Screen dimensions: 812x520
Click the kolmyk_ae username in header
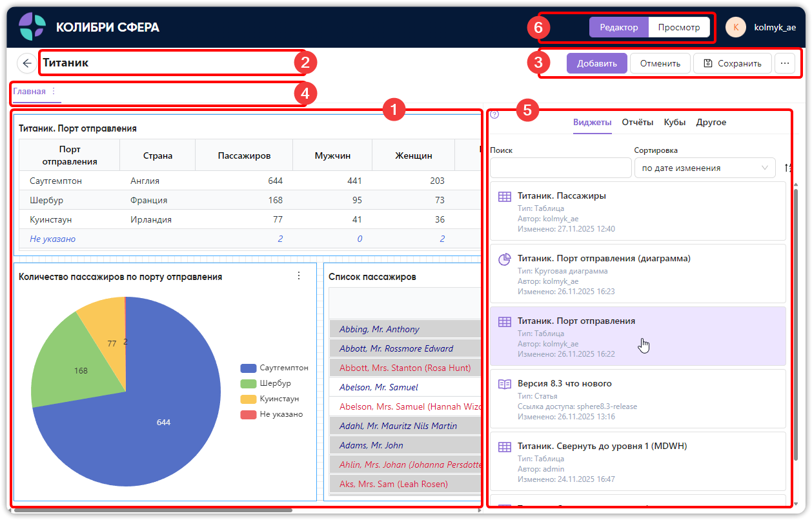coord(775,28)
